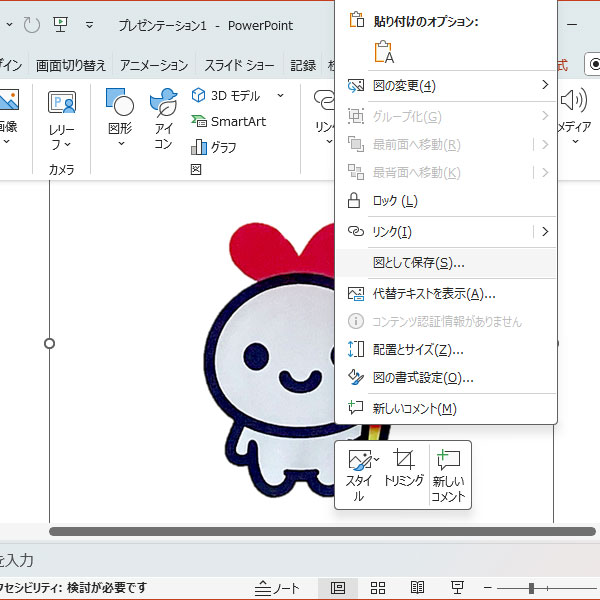Open 図の変更 submenu

tap(446, 86)
